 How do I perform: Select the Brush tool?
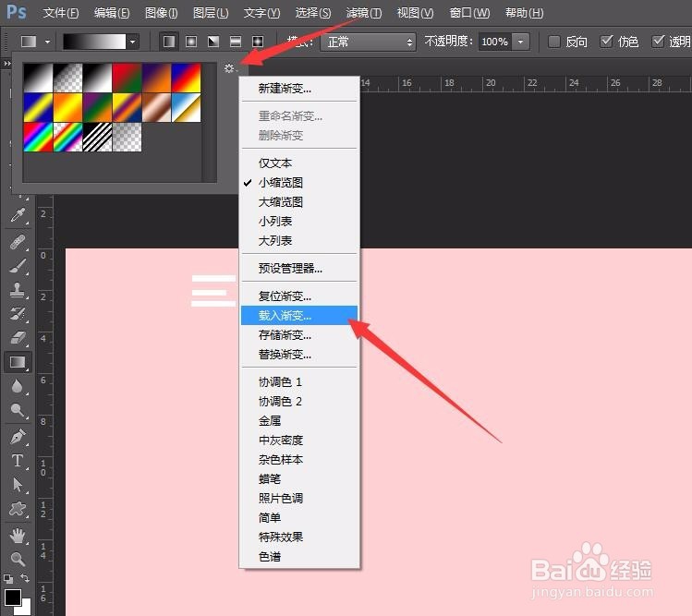(x=18, y=266)
